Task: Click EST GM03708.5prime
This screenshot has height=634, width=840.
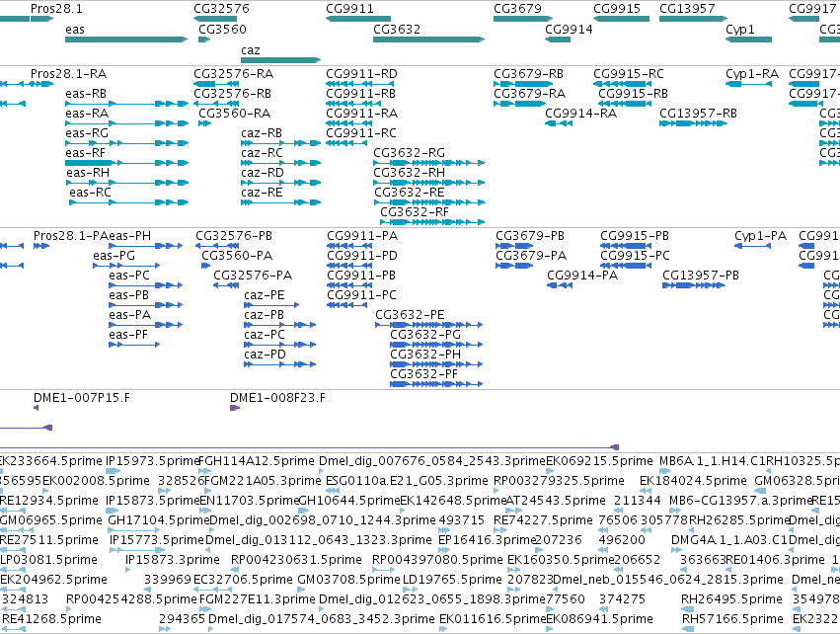Action: [348, 580]
